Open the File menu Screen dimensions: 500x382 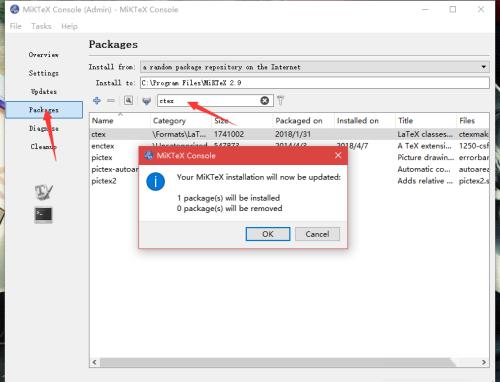[16, 26]
